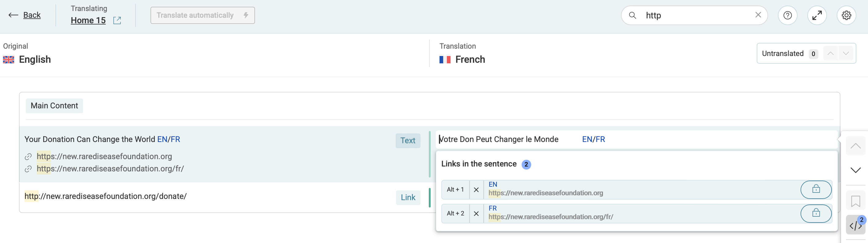This screenshot has height=243, width=868.
Task: Click the Back arrow link
Action: [25, 15]
